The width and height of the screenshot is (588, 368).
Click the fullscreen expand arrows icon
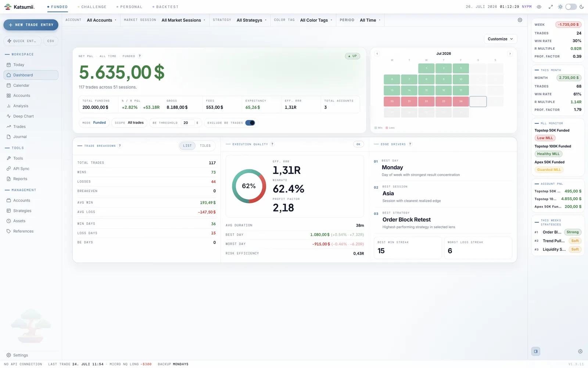(x=551, y=7)
